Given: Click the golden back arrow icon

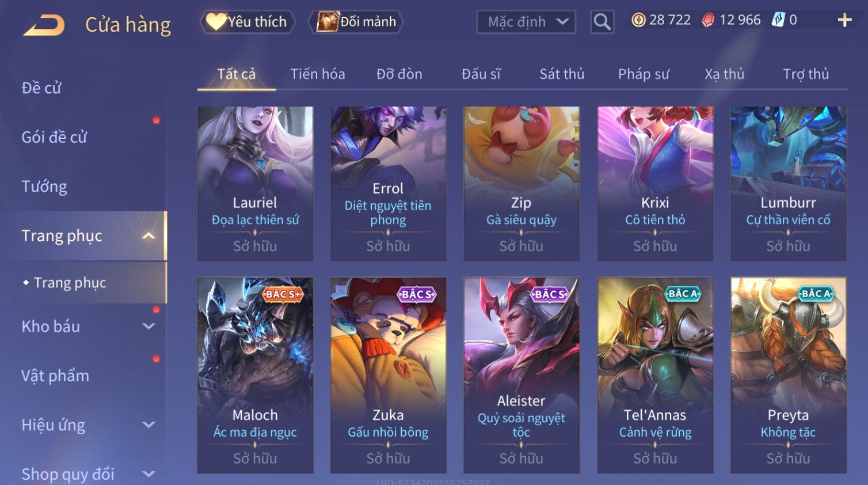Looking at the screenshot, I should 44,25.
